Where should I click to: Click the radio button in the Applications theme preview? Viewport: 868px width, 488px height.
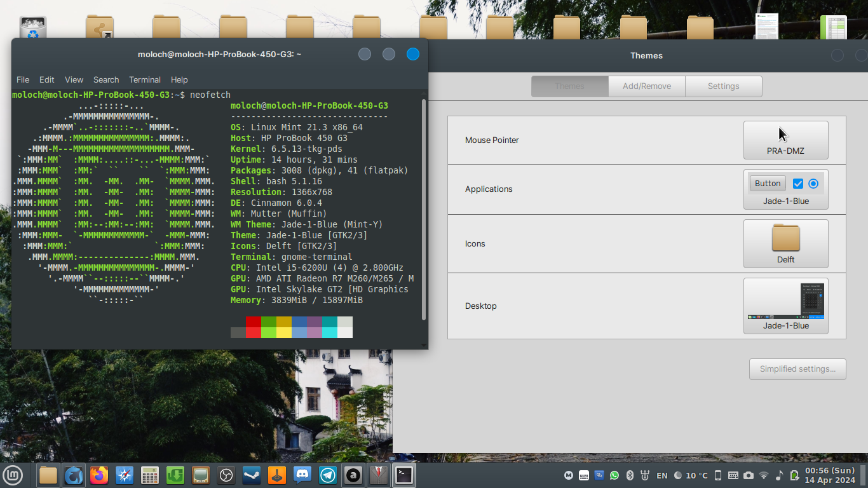coord(814,183)
